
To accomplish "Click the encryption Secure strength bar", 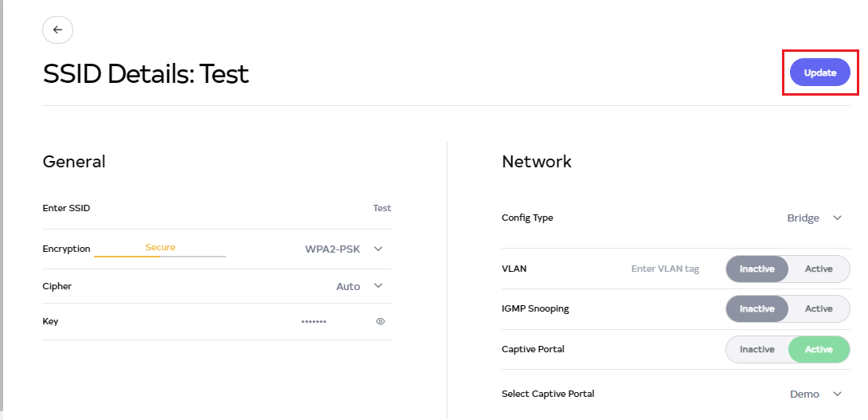I will [160, 255].
